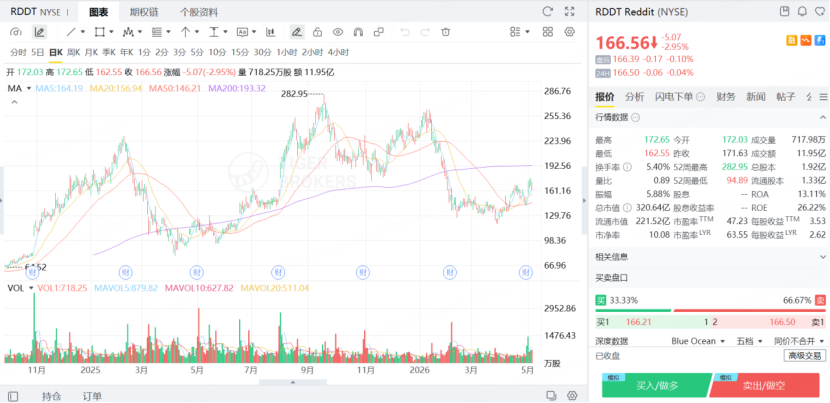Collapse MA legend with the caret arrow
Image resolution: width=830 pixels, height=403 pixels.
coord(14,102)
